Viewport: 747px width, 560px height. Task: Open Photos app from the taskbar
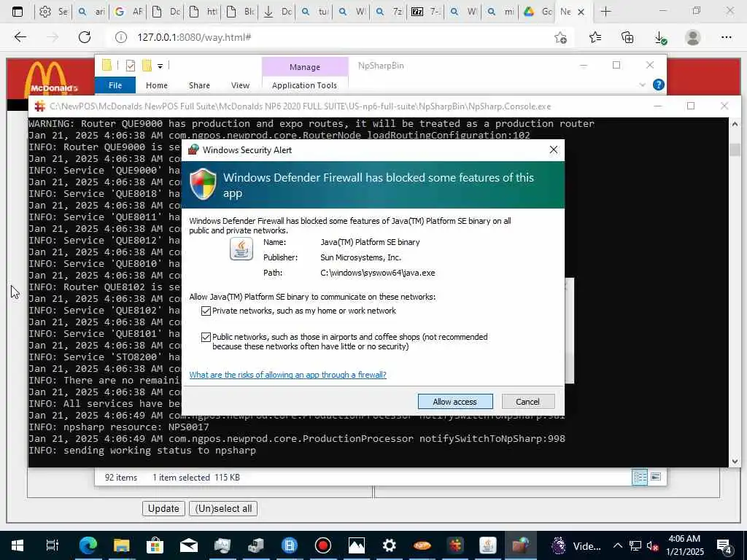[356, 545]
